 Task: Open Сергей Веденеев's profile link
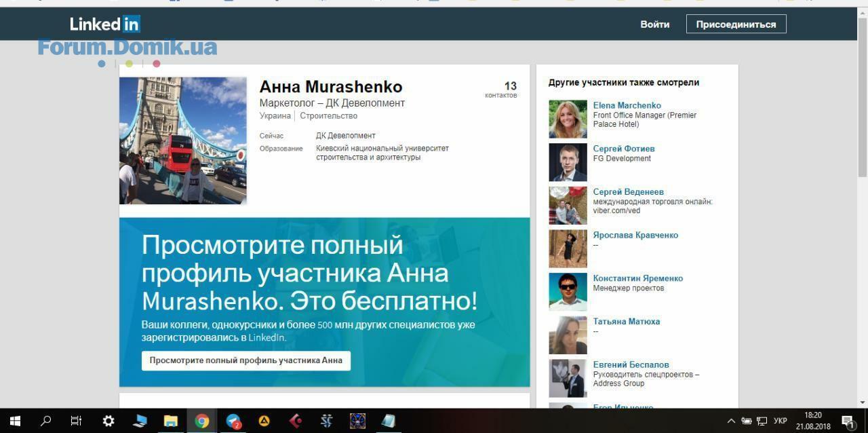tap(629, 192)
